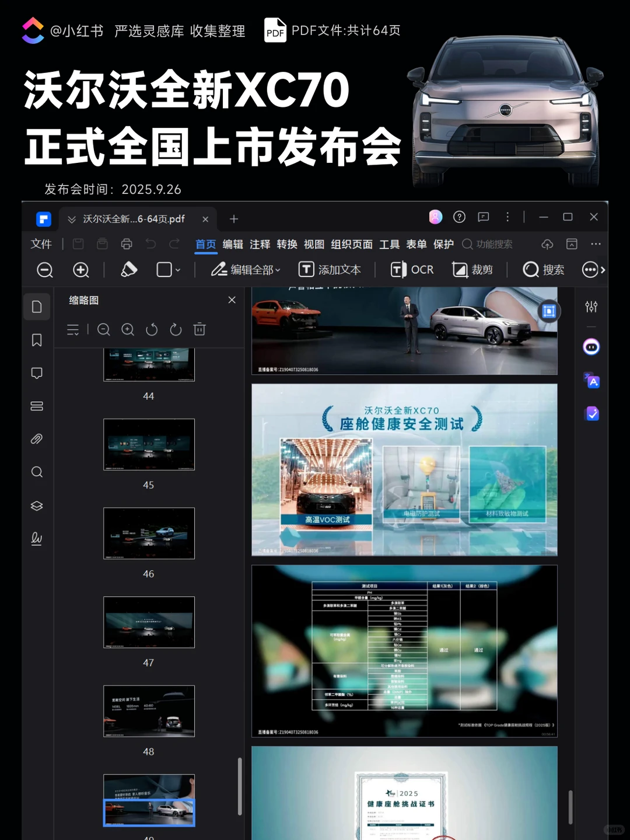Viewport: 630px width, 840px height.
Task: Select page 46 thumbnail
Action: coord(149,533)
